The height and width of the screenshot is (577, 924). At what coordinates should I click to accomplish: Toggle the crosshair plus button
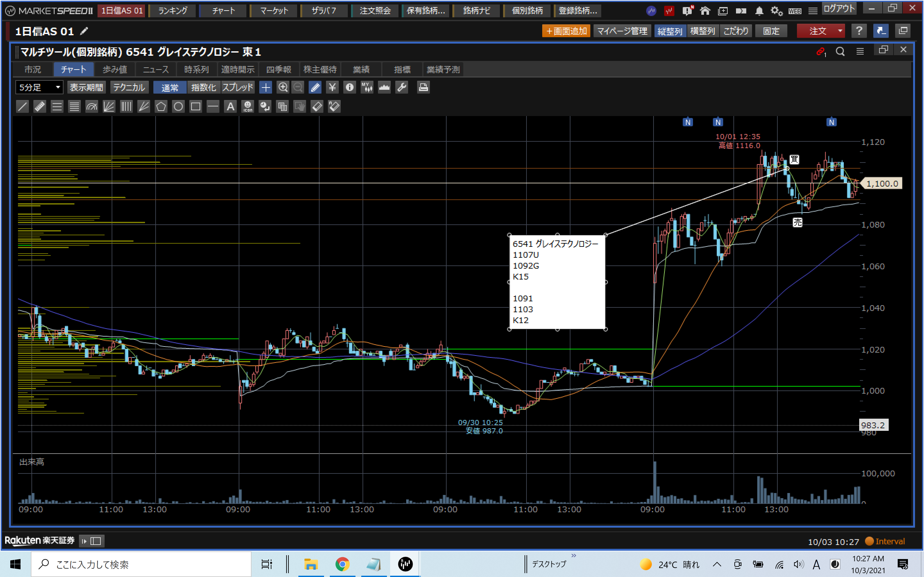tap(265, 88)
